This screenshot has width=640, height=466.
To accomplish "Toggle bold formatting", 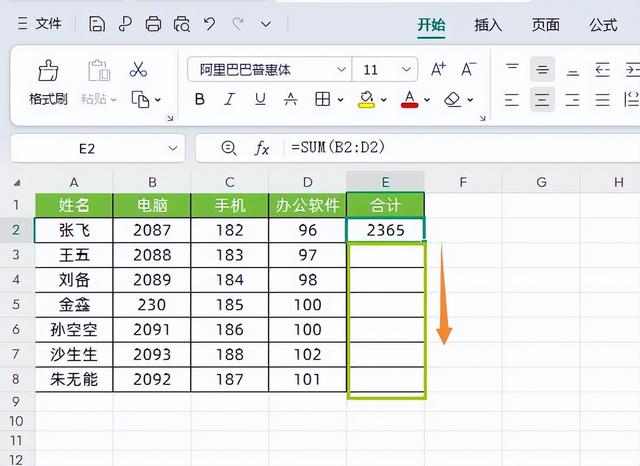I will click(200, 99).
